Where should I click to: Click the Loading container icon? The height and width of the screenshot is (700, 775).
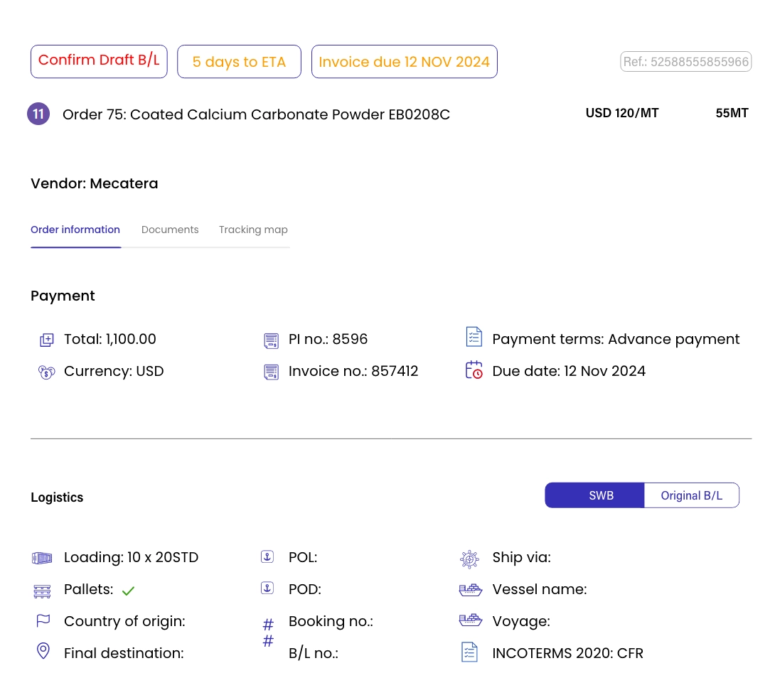43,558
